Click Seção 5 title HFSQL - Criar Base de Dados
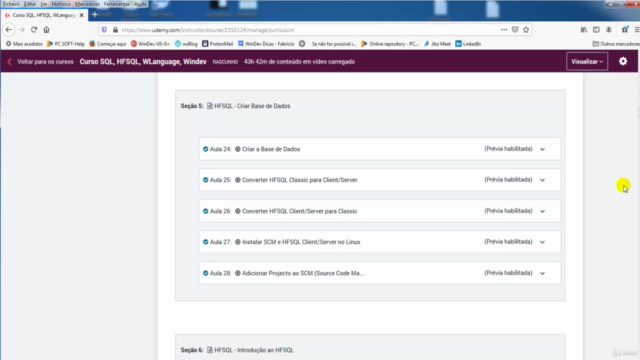Viewport: 640px width, 360px height. [x=252, y=106]
